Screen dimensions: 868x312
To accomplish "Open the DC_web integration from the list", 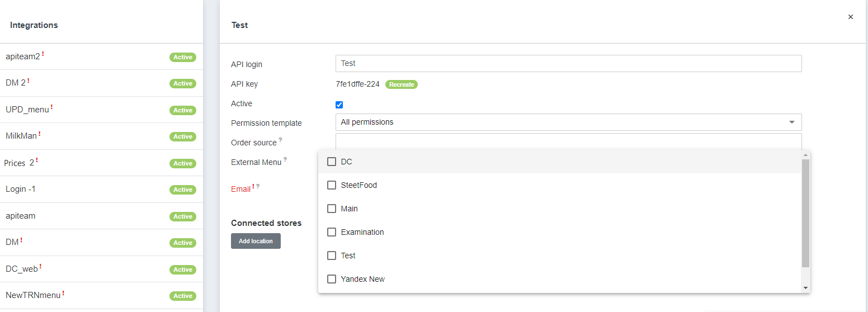I will coord(22,269).
